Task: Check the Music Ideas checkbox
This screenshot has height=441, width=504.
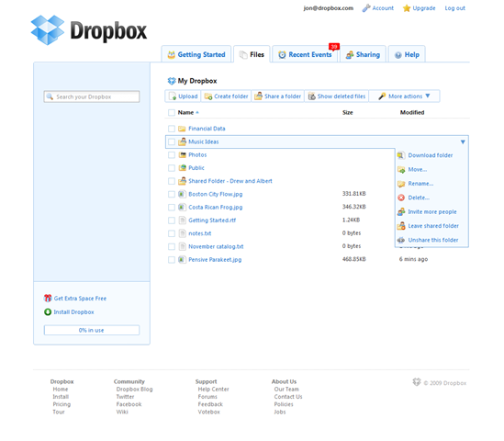Action: point(172,141)
